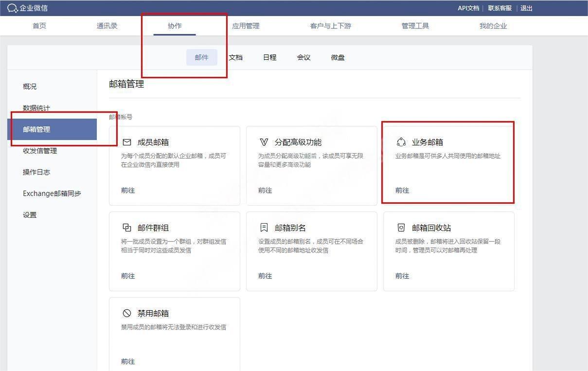Go to the 客户与上下游 tab

pyautogui.click(x=331, y=26)
